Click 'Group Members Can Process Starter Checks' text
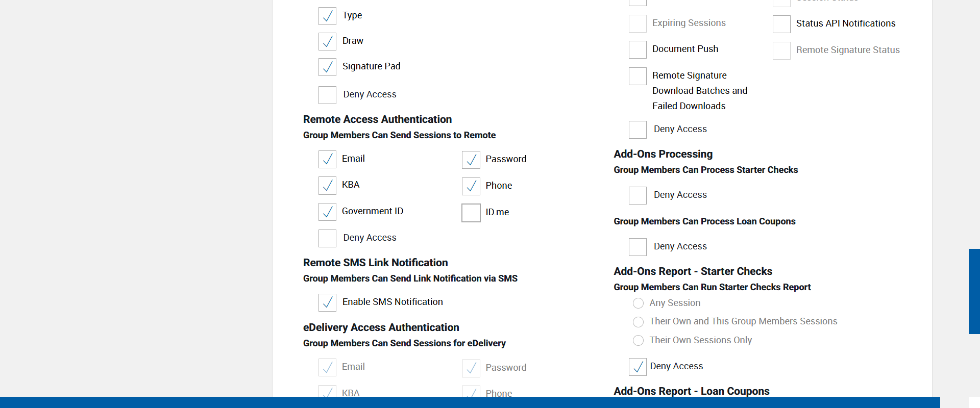980x408 pixels. (x=705, y=170)
